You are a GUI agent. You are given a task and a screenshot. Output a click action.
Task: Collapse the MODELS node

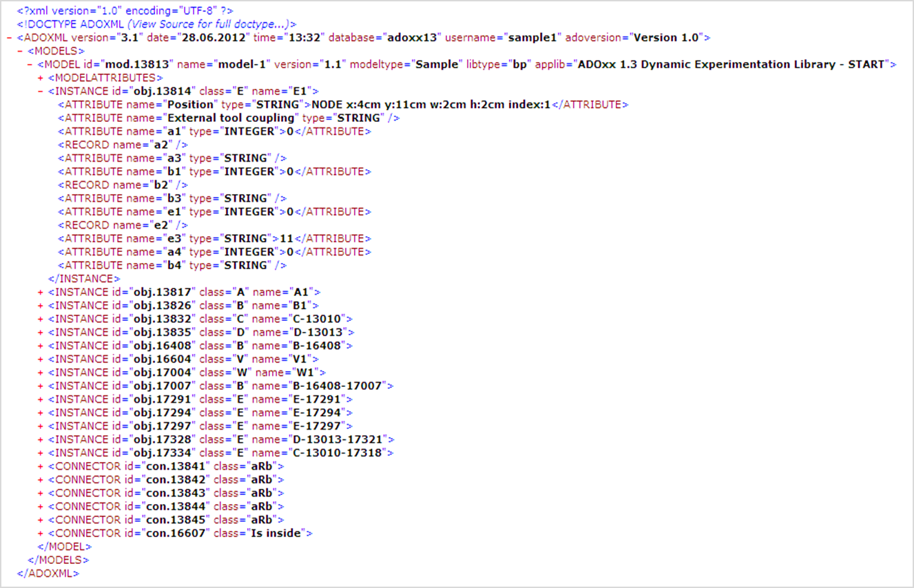pyautogui.click(x=19, y=50)
